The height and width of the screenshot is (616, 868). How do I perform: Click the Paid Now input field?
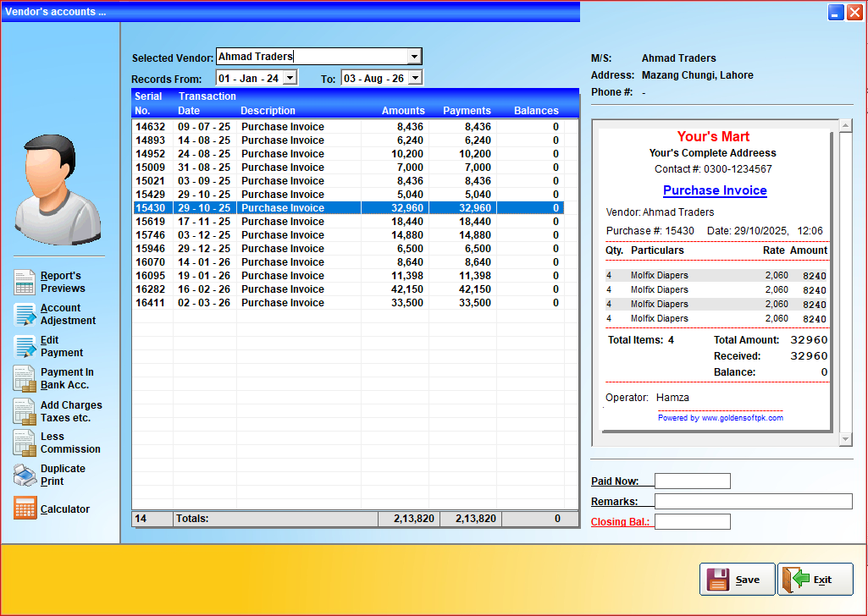[693, 481]
